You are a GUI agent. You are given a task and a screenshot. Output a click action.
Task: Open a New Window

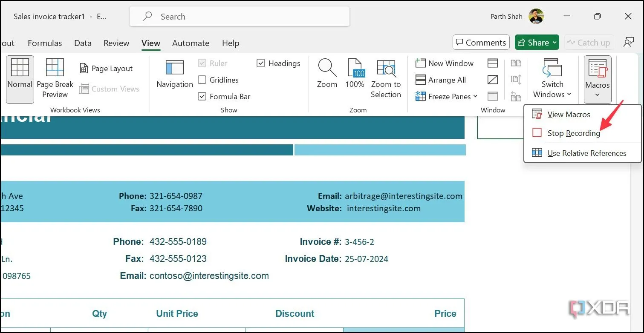[x=445, y=63]
